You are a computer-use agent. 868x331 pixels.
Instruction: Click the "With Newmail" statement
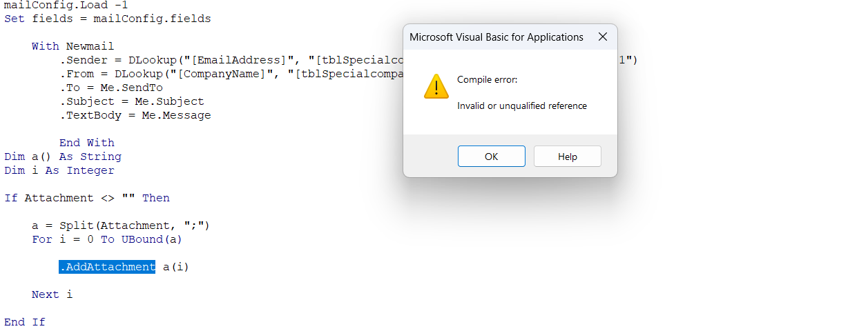tap(73, 46)
